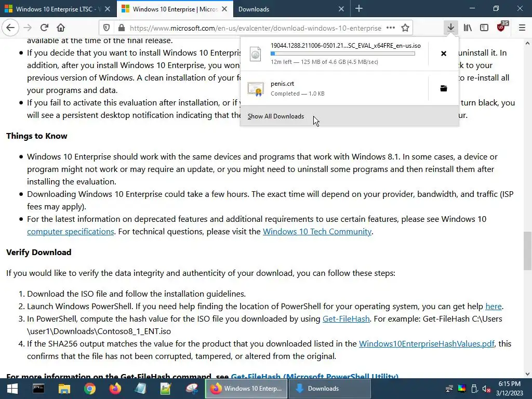Launch Google Chrome from taskbar
532x399 pixels.
coord(89,389)
